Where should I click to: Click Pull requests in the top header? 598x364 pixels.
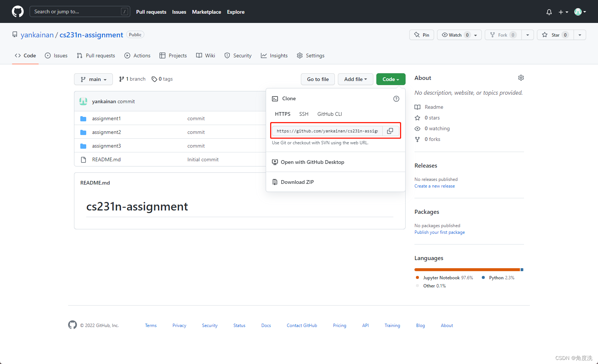pyautogui.click(x=151, y=12)
